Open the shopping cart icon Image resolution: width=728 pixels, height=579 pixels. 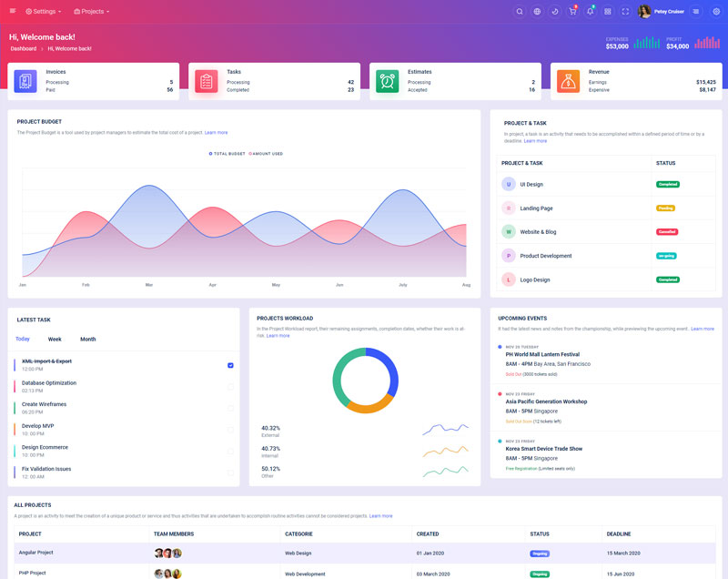[x=572, y=11]
